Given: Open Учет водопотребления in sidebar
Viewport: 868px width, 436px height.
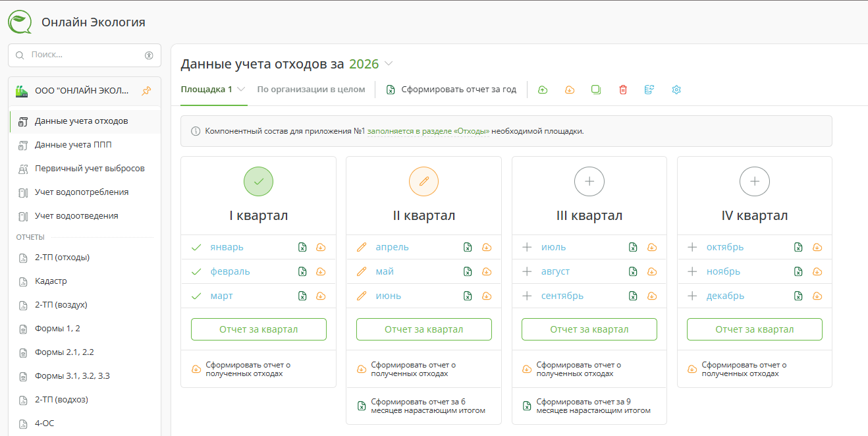Looking at the screenshot, I should [x=84, y=192].
